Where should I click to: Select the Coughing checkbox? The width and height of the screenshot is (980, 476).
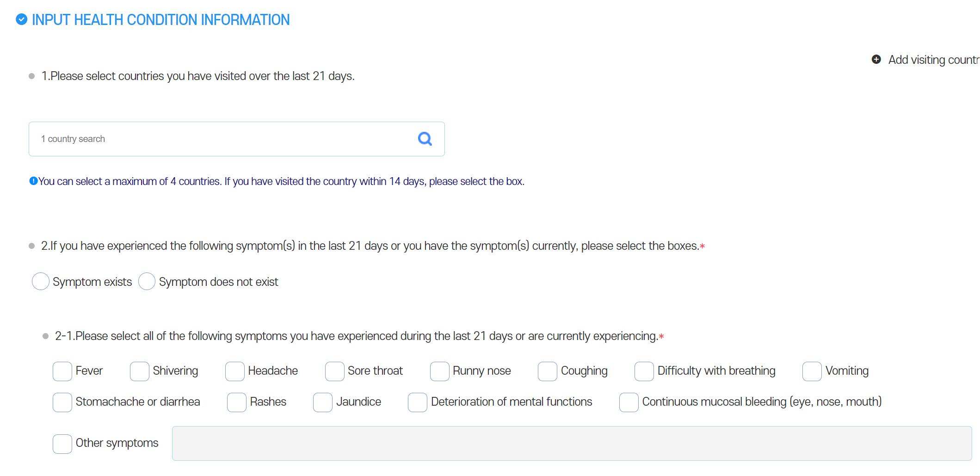pyautogui.click(x=548, y=371)
